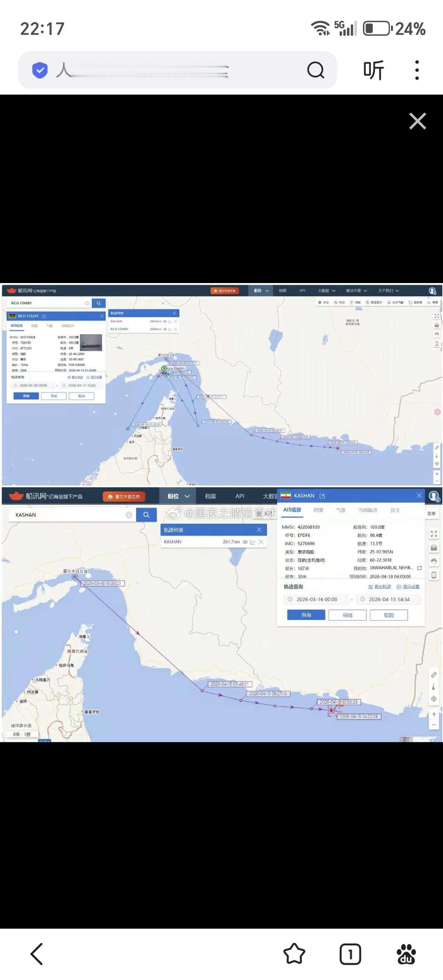The height and width of the screenshot is (980, 443).
Task: Switch to the 气象 tab in the KASHAN panel
Action: tap(341, 510)
